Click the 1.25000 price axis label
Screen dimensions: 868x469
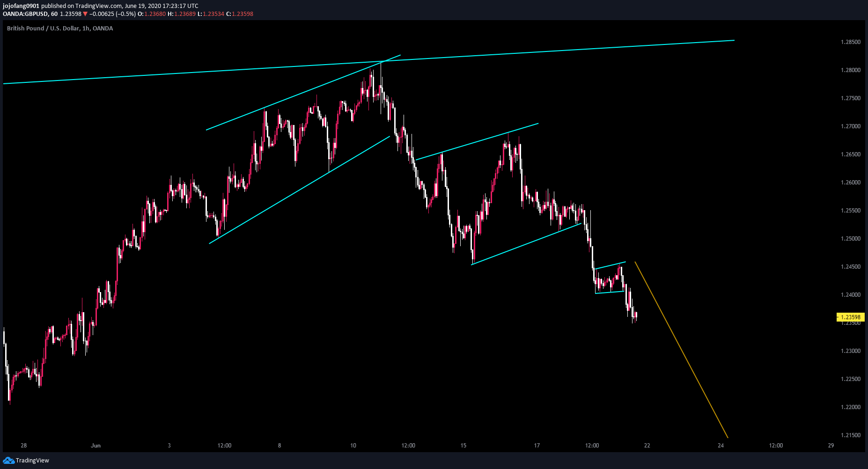(851, 239)
